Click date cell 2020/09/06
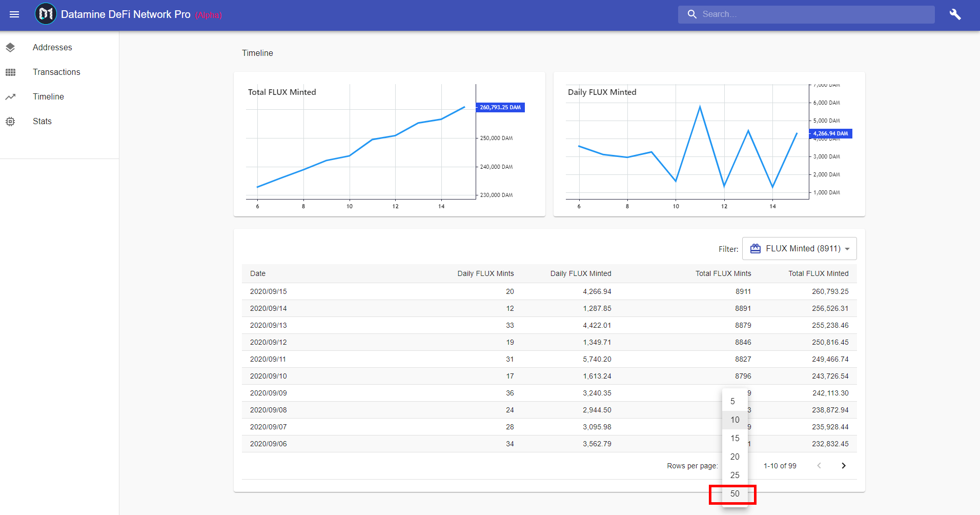The image size is (980, 515). [269, 444]
